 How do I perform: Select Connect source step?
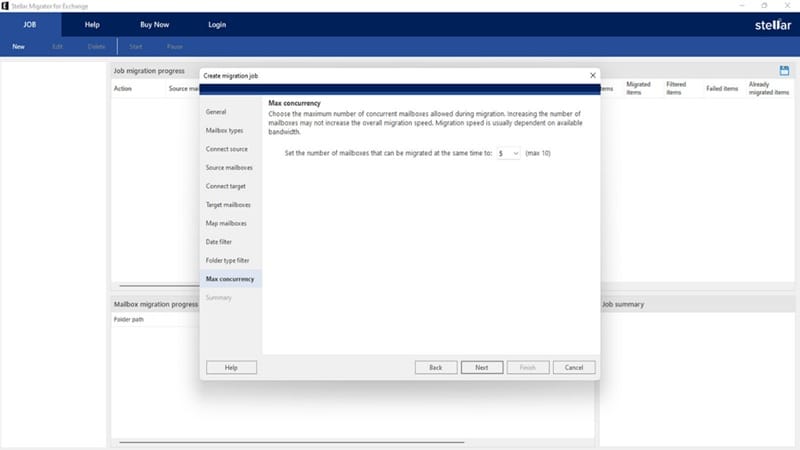coord(231,149)
